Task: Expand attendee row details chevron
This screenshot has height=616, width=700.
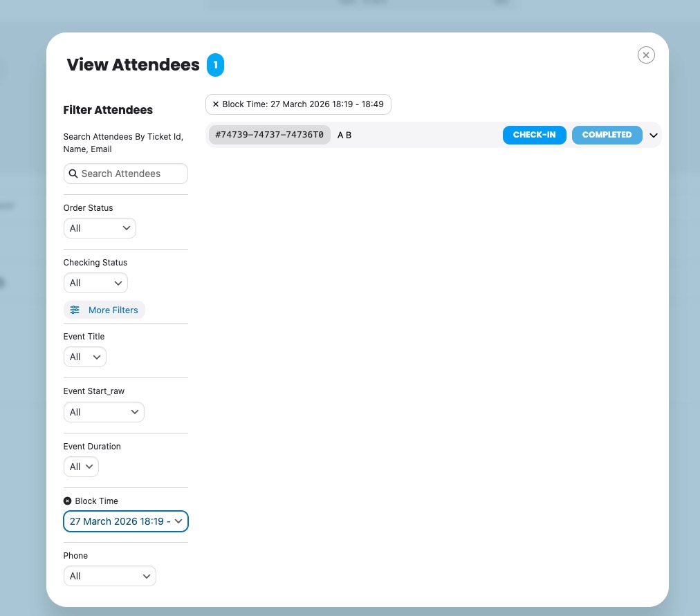Action: coord(653,135)
